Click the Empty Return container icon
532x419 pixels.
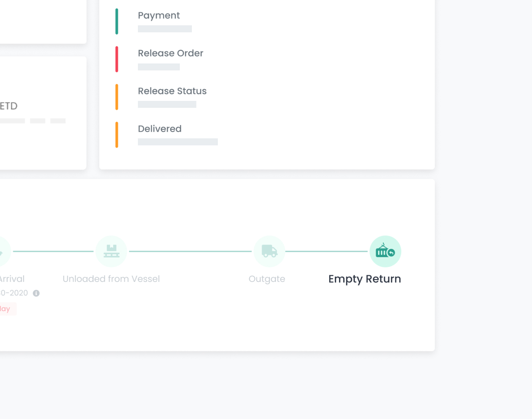point(385,251)
